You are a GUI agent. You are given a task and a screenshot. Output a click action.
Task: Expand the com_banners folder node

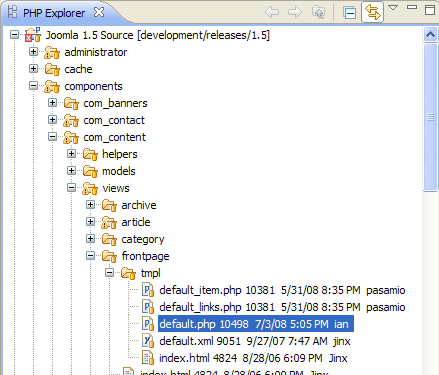[52, 103]
